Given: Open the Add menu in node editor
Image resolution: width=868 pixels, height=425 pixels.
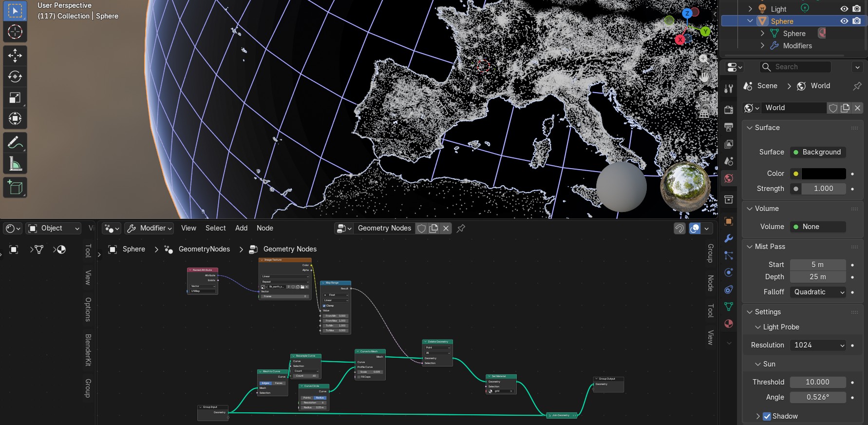Looking at the screenshot, I should (x=241, y=228).
